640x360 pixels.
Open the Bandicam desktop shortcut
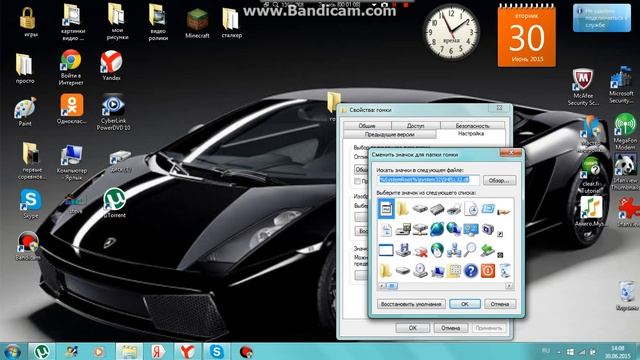click(x=28, y=246)
